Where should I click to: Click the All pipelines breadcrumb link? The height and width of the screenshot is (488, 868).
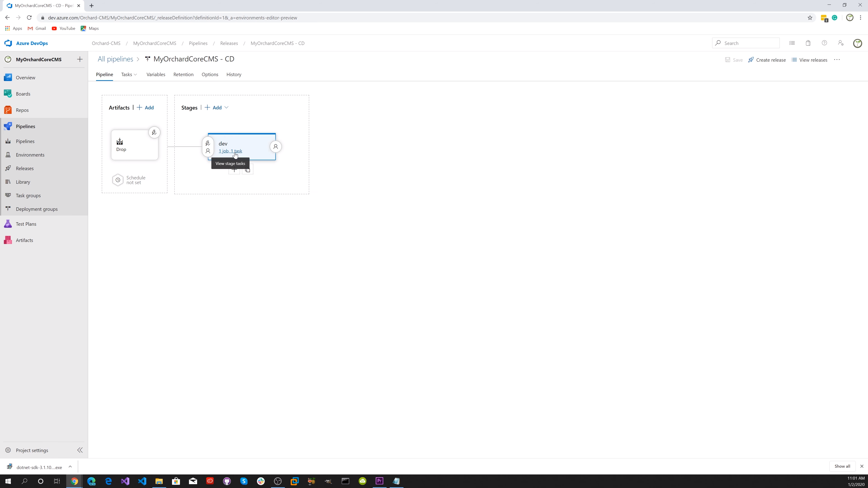[115, 59]
